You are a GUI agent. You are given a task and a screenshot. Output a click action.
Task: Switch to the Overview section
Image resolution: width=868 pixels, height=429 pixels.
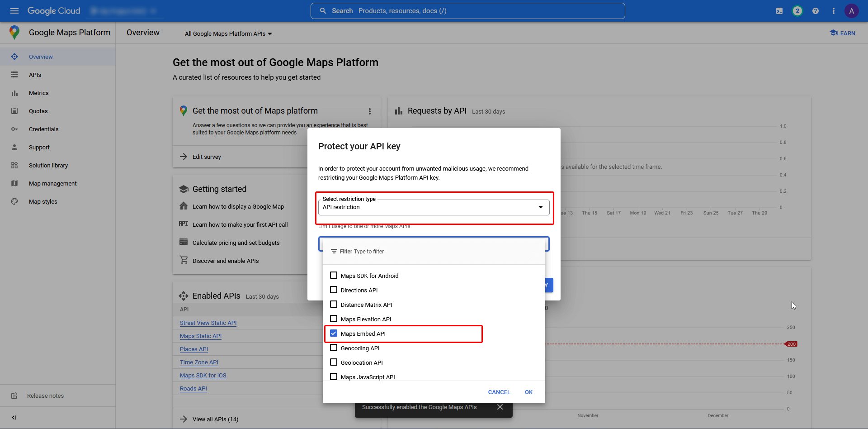[40, 57]
